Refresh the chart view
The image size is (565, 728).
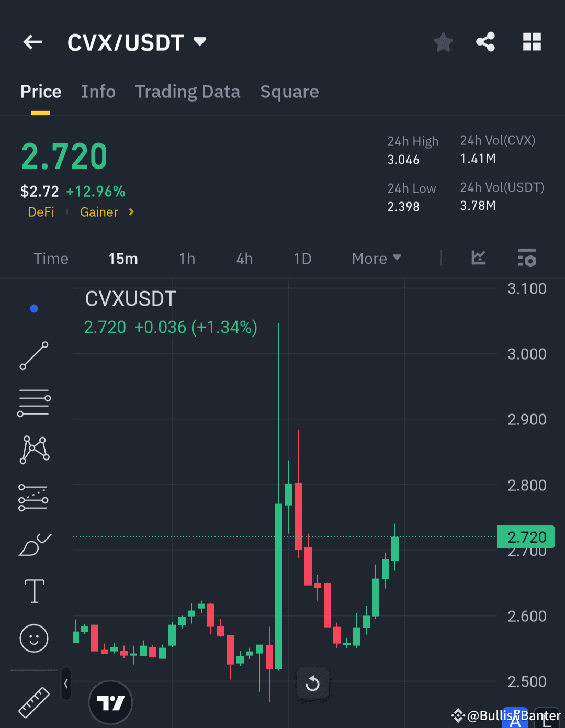click(x=312, y=683)
